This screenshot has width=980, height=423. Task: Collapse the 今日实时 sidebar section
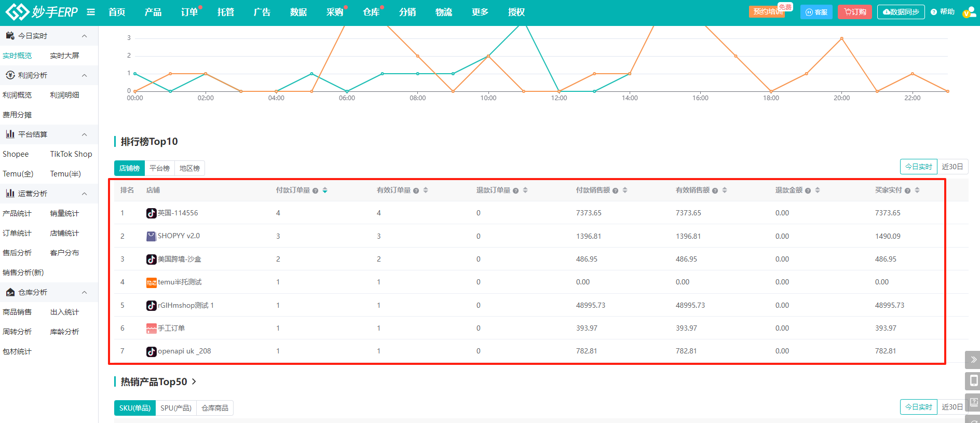tap(84, 36)
